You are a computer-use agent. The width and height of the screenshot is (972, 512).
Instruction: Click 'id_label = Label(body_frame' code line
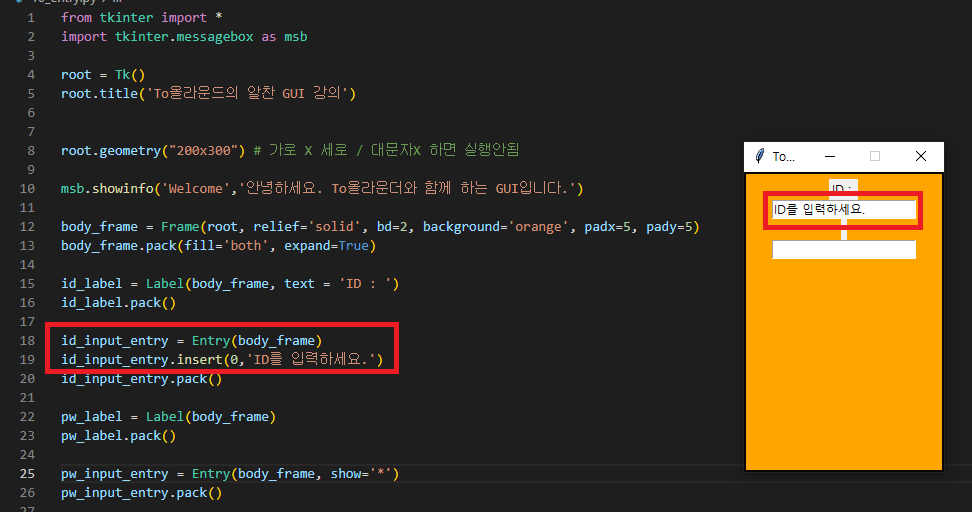[x=230, y=284]
